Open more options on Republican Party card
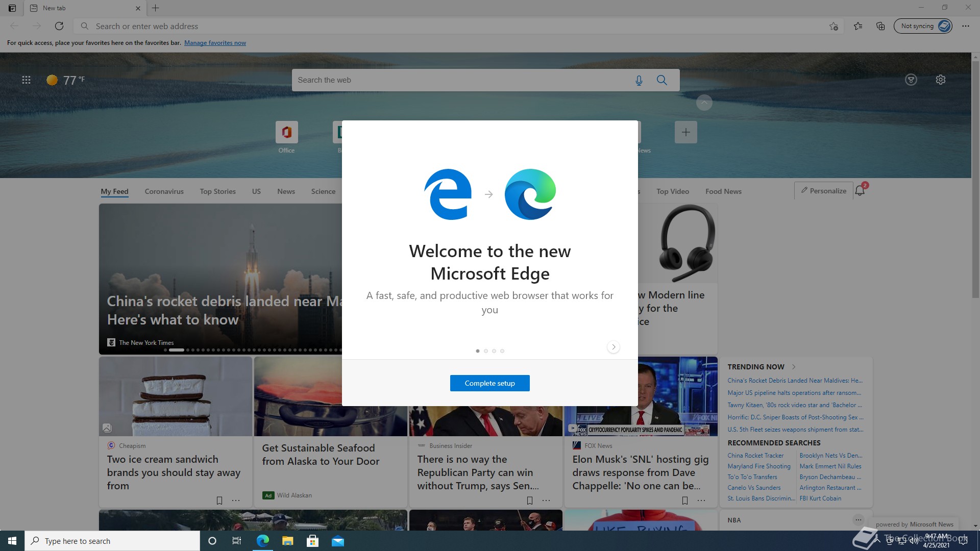 [546, 500]
